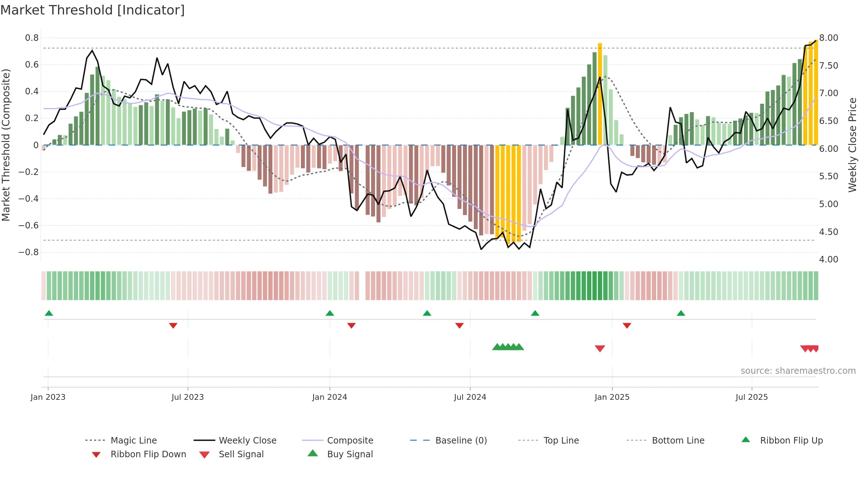Toggle the Composite legend entry
The width and height of the screenshot is (868, 488).
coord(337,440)
